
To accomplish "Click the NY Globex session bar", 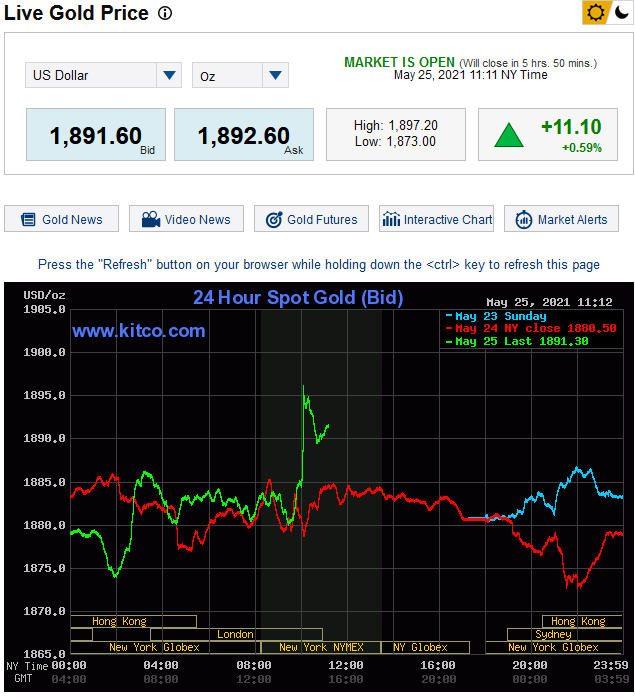I will (x=425, y=647).
